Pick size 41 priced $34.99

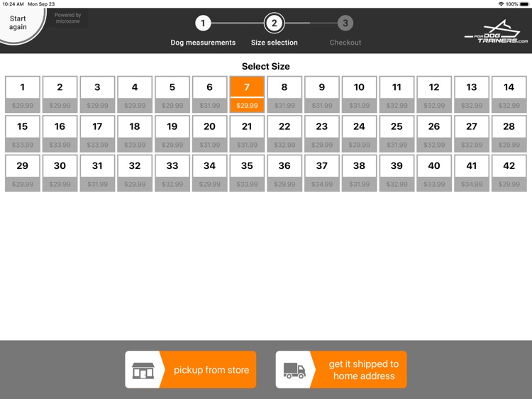[x=472, y=173]
